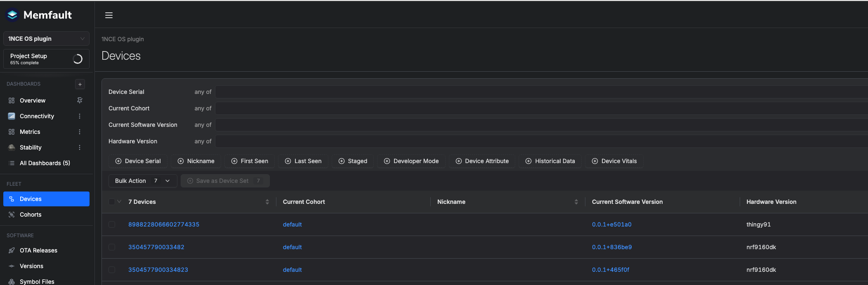The height and width of the screenshot is (285, 868).
Task: Expand the selection chevron beside header checkbox
Action: pos(119,202)
